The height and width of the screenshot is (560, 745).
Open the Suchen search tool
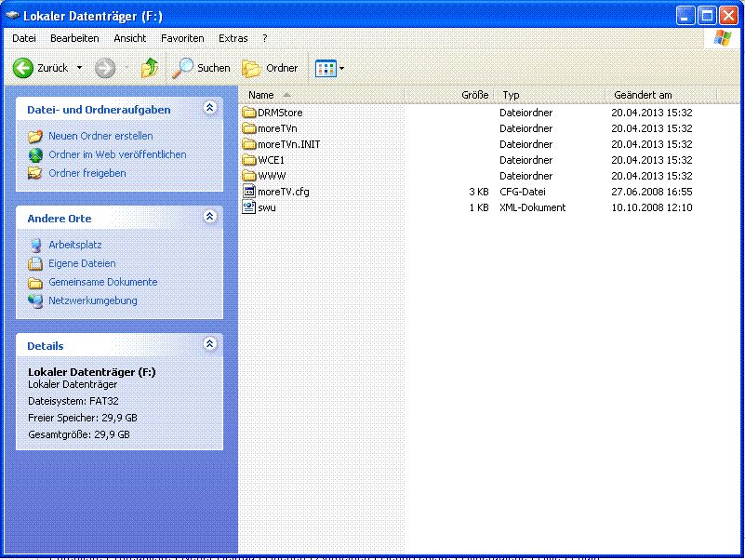[x=201, y=68]
